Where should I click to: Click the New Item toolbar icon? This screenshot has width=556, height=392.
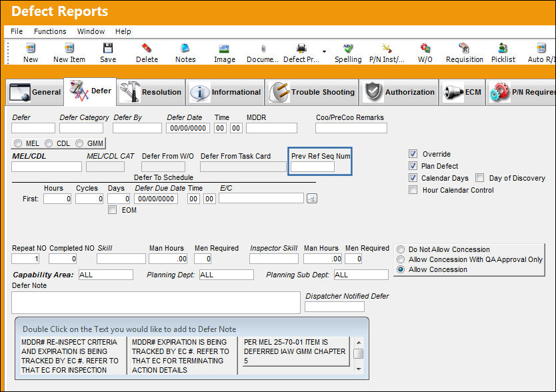point(69,48)
